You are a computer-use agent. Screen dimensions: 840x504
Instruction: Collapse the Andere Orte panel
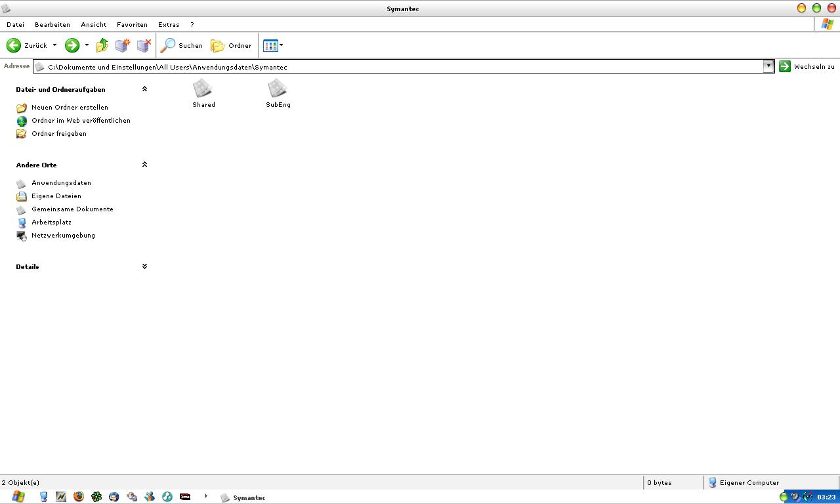pyautogui.click(x=144, y=165)
